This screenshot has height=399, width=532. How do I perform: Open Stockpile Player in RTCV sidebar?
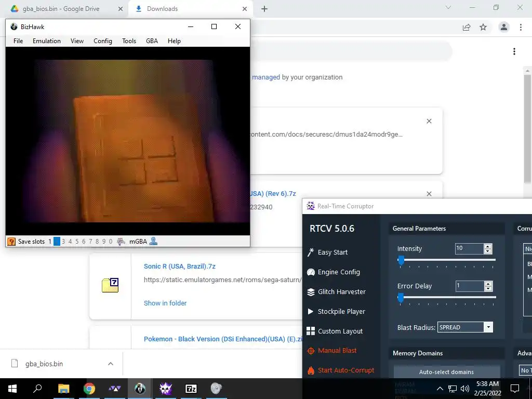tap(336, 312)
